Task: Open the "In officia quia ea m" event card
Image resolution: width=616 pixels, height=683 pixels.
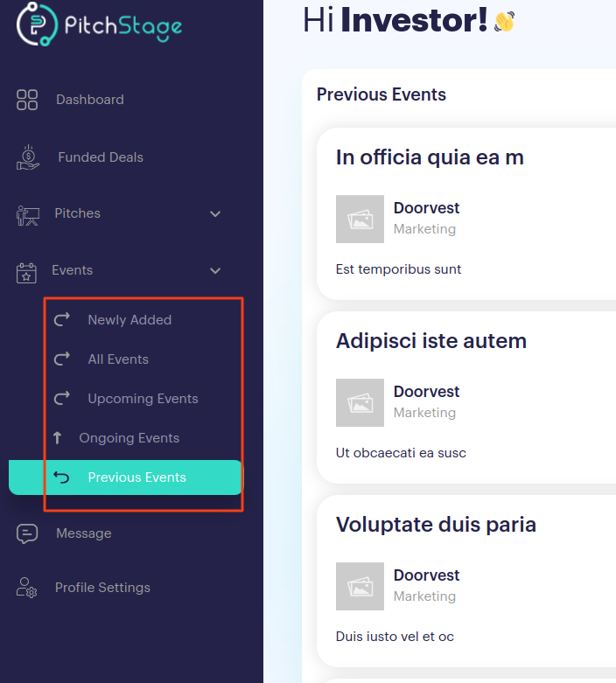Action: pyautogui.click(x=466, y=213)
